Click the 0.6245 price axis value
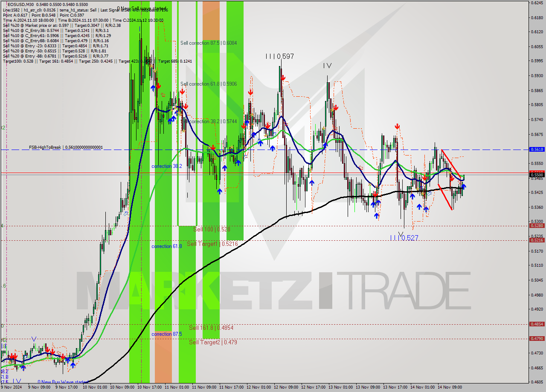 (x=537, y=3)
